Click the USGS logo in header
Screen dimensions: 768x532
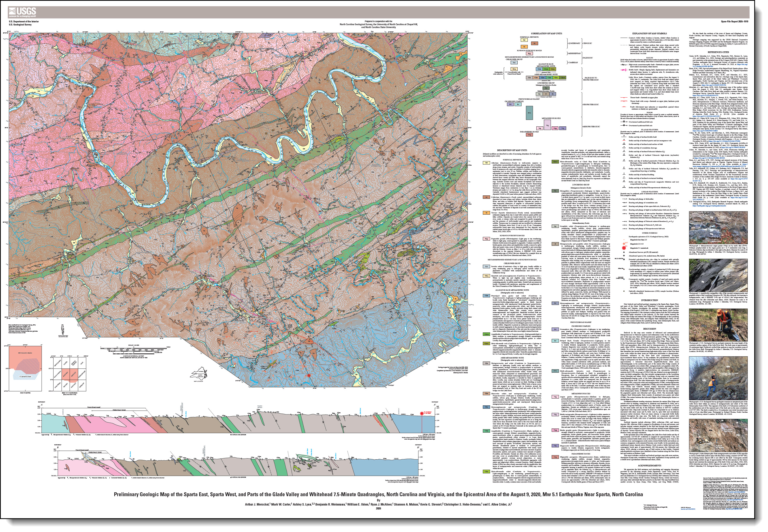click(22, 12)
